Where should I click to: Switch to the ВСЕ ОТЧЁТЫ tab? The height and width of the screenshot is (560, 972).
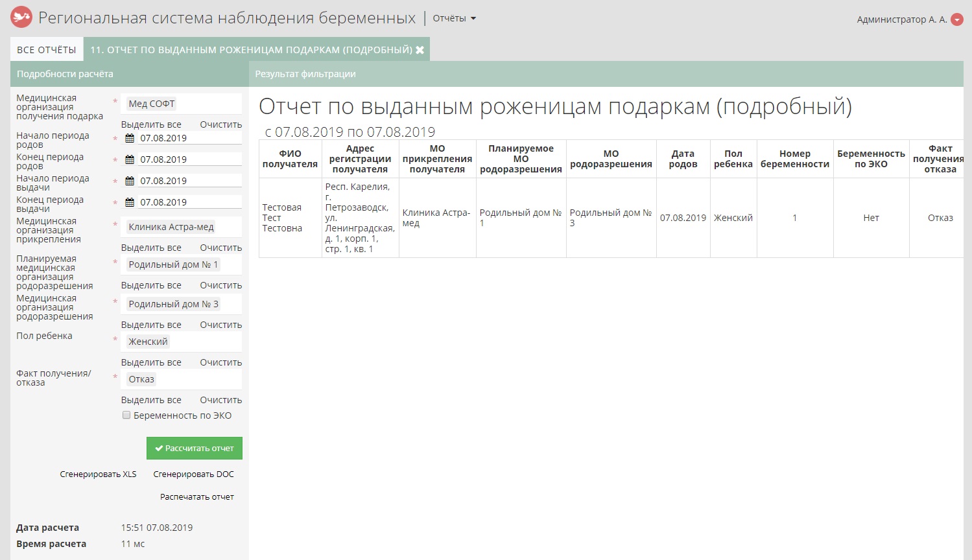click(x=47, y=50)
